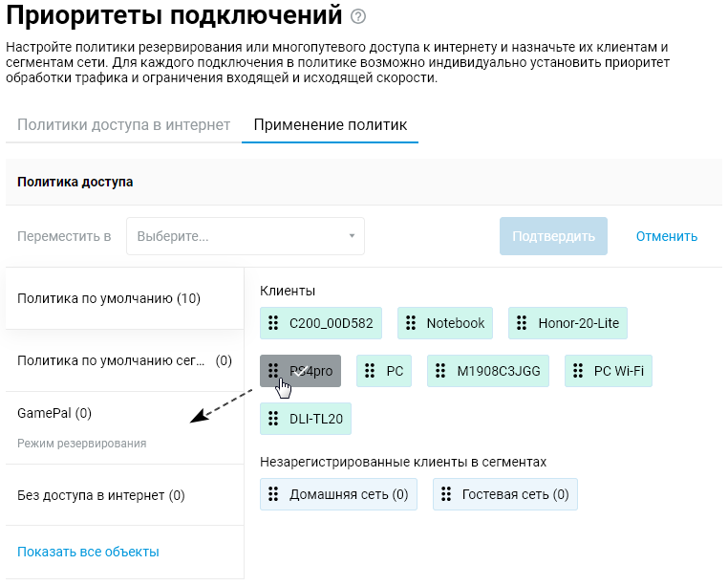Click drag handle on Гостевая сеть segment
This screenshot has width=728, height=586.
tap(447, 494)
